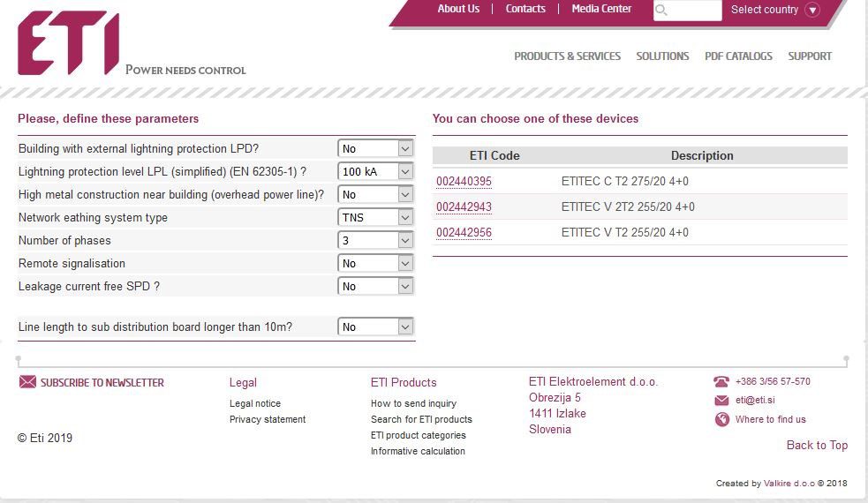The width and height of the screenshot is (868, 503).
Task: Open the PDF CATALOGS menu
Action: (x=738, y=56)
